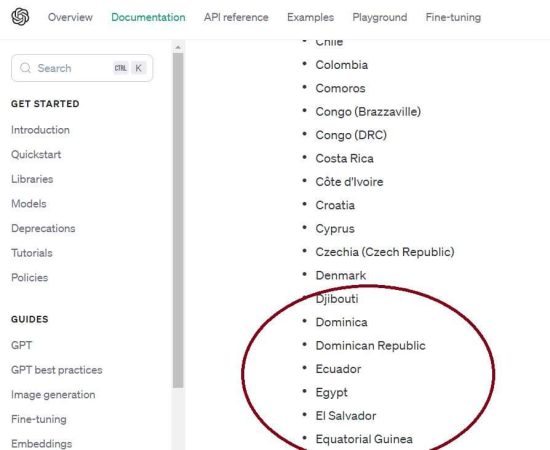The image size is (550, 450).
Task: Open the Models sidebar link
Action: pyautogui.click(x=29, y=203)
